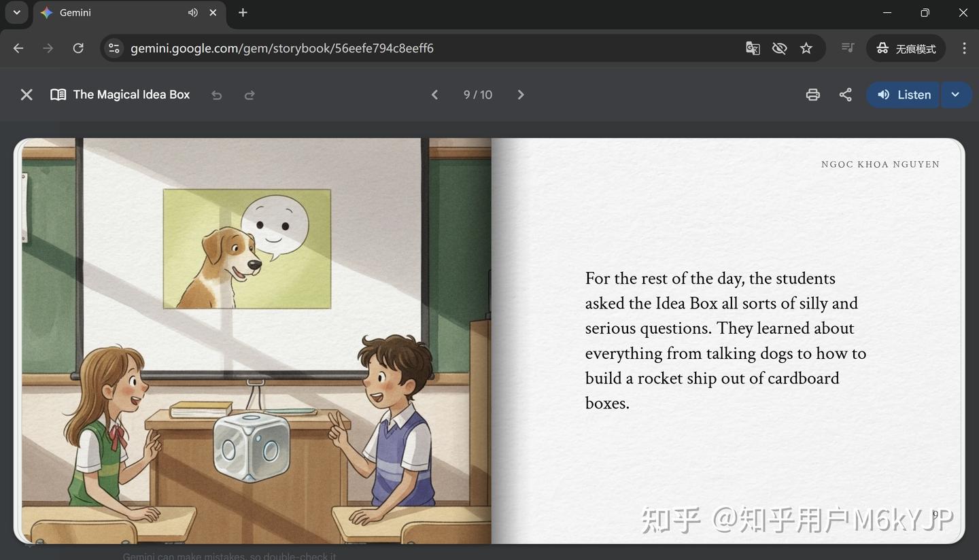Advance to the next storybook page

pos(521,94)
